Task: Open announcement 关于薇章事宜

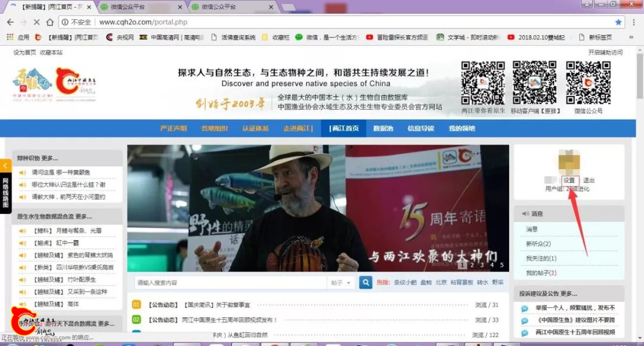Action: pos(217,305)
